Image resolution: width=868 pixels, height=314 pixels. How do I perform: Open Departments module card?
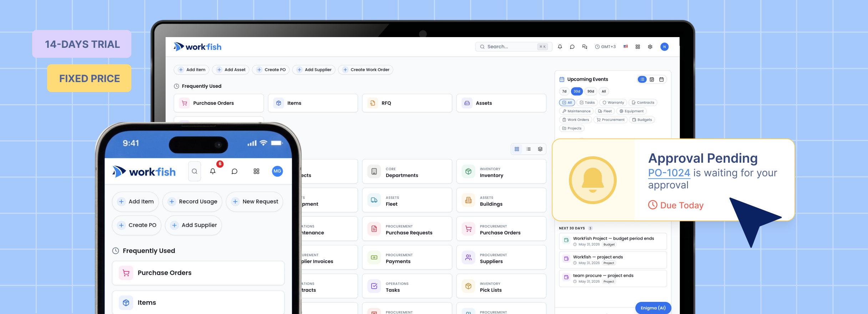point(407,172)
